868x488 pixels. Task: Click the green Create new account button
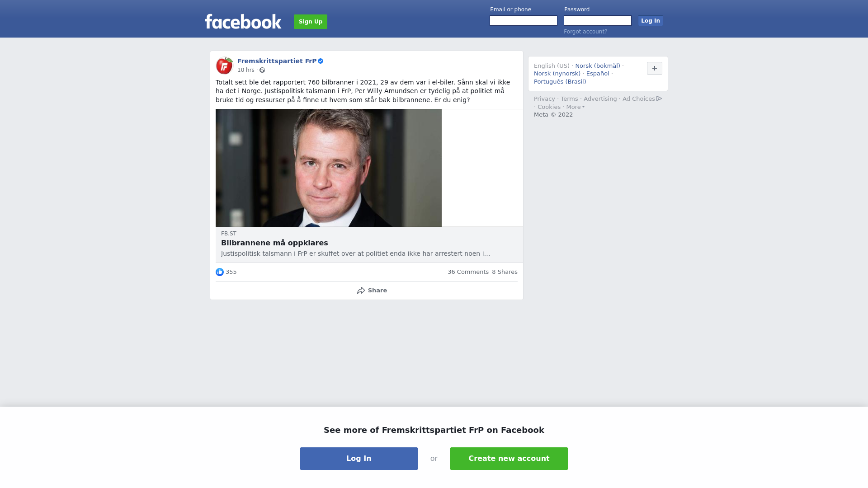pyautogui.click(x=509, y=459)
